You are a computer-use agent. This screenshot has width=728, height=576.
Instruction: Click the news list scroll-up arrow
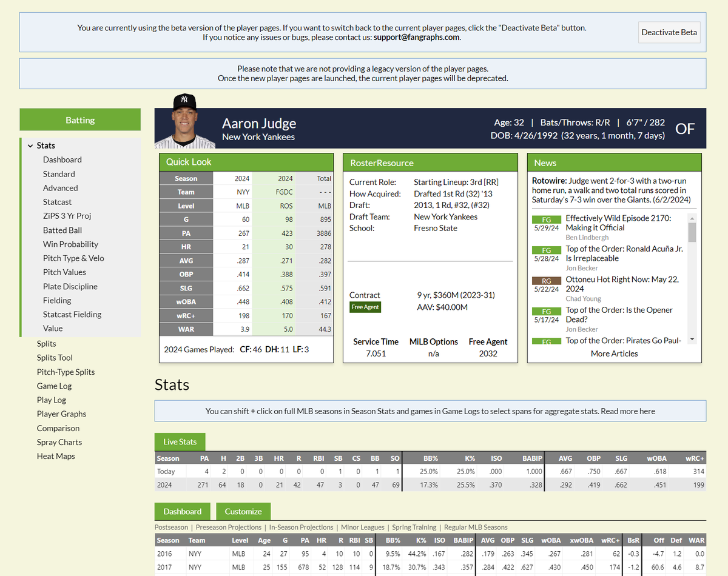692,218
